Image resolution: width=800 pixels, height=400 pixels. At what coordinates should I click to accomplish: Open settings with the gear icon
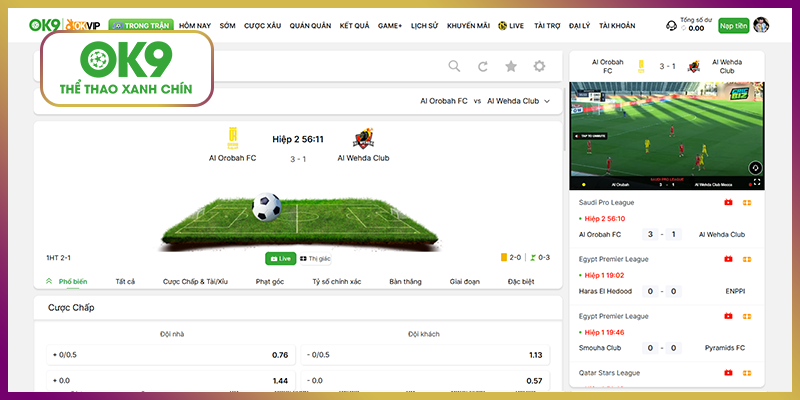(x=540, y=67)
